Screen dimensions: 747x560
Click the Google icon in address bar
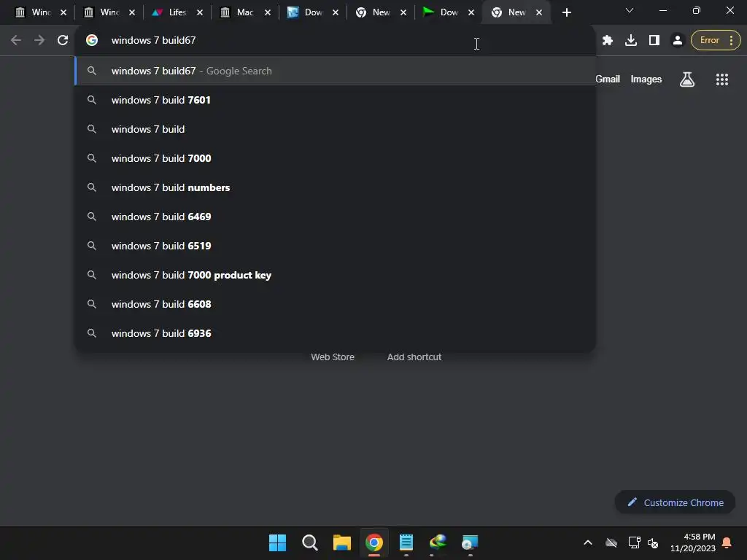92,41
